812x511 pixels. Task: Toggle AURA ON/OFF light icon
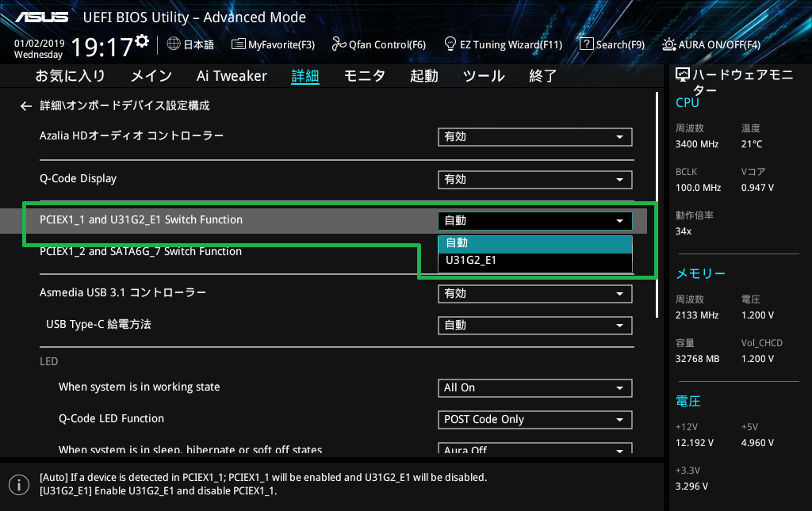click(x=668, y=44)
